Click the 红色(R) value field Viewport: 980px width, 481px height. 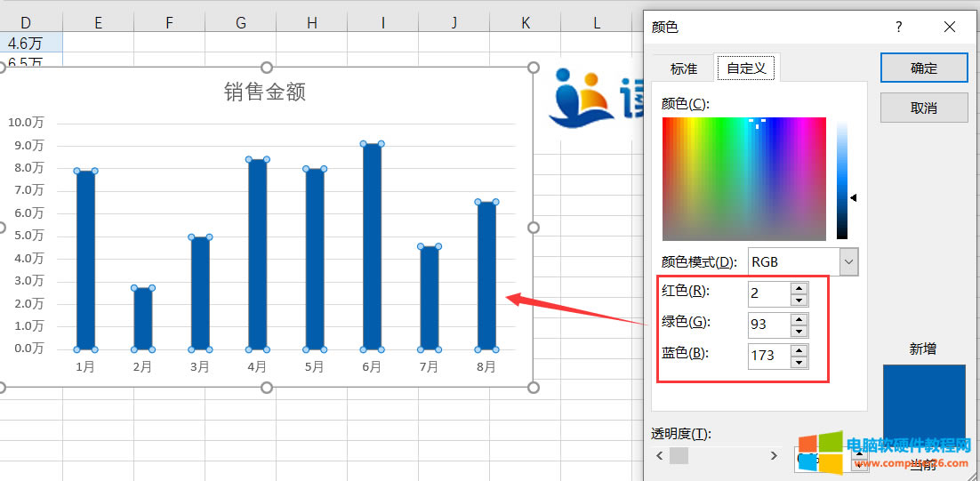click(x=769, y=293)
